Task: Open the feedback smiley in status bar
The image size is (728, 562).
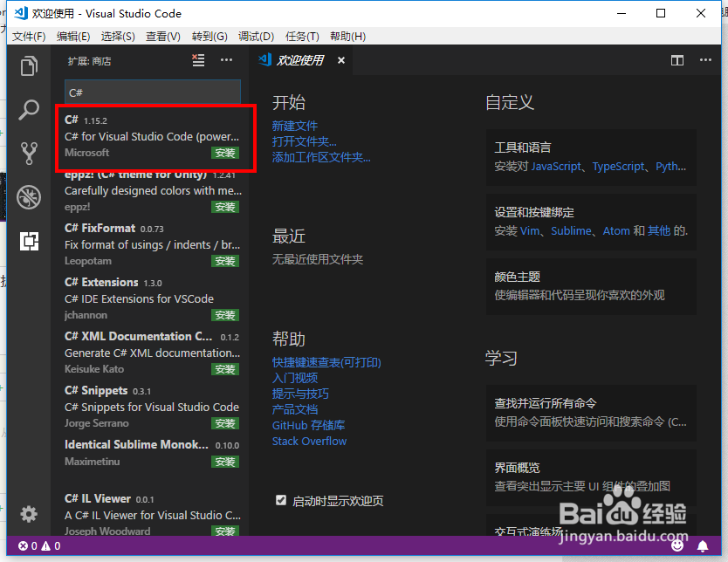Action: (677, 545)
